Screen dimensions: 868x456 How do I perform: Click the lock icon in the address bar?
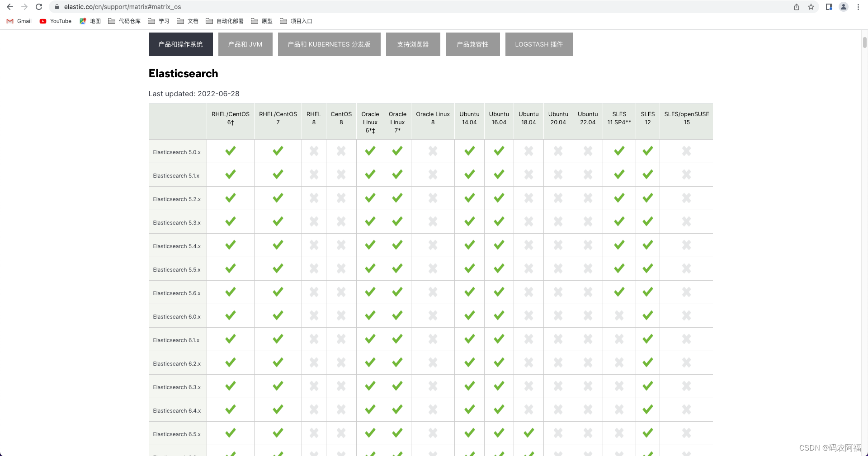point(57,7)
